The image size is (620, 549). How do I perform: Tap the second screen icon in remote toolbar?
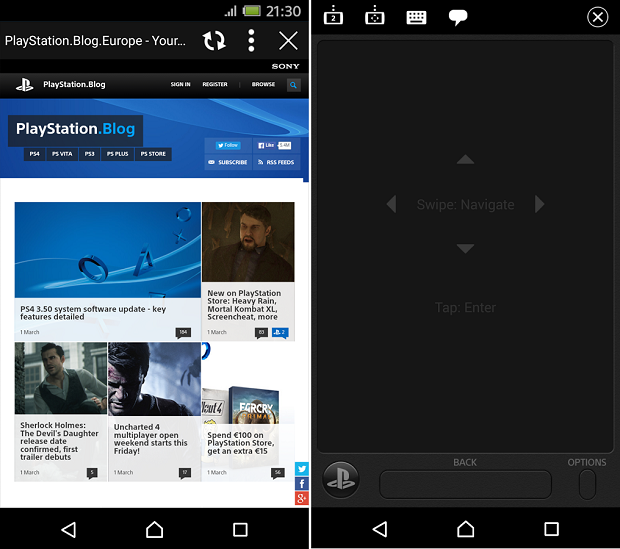point(333,15)
